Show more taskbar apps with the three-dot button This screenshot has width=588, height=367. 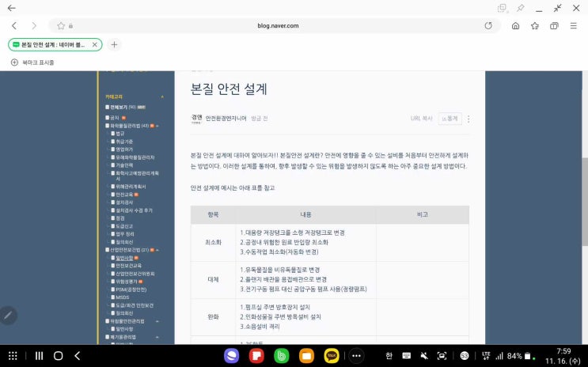[x=356, y=356]
